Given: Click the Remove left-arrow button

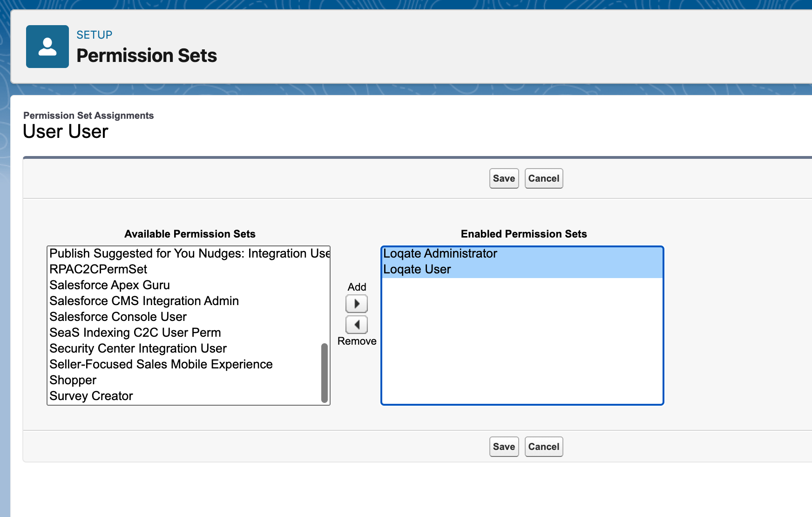Looking at the screenshot, I should click(357, 324).
